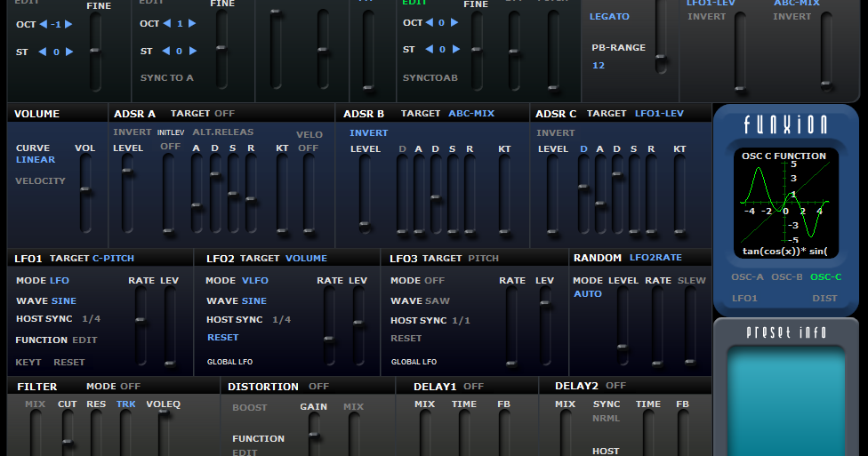
Task: Toggle GLOBAL LFO under LFO3
Action: coord(414,362)
